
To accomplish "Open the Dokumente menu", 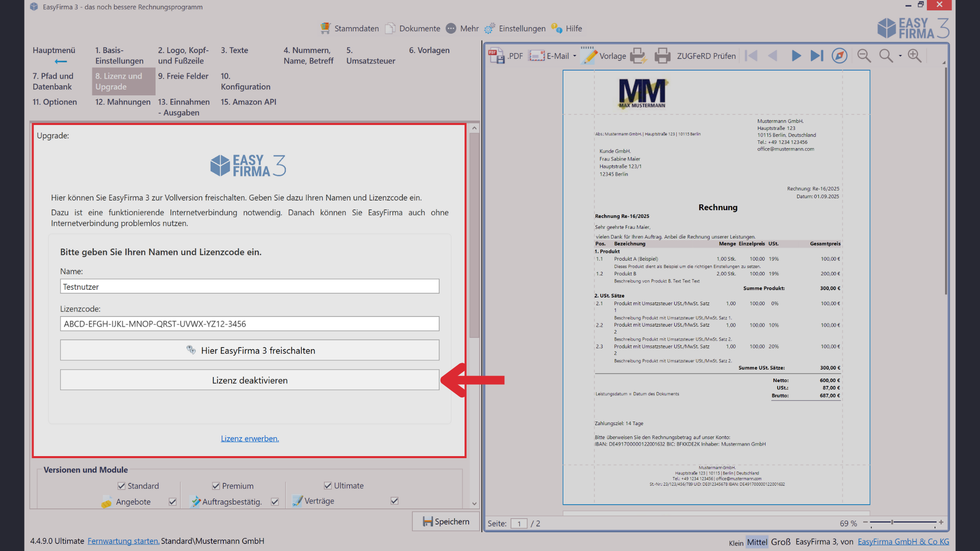I will click(413, 29).
